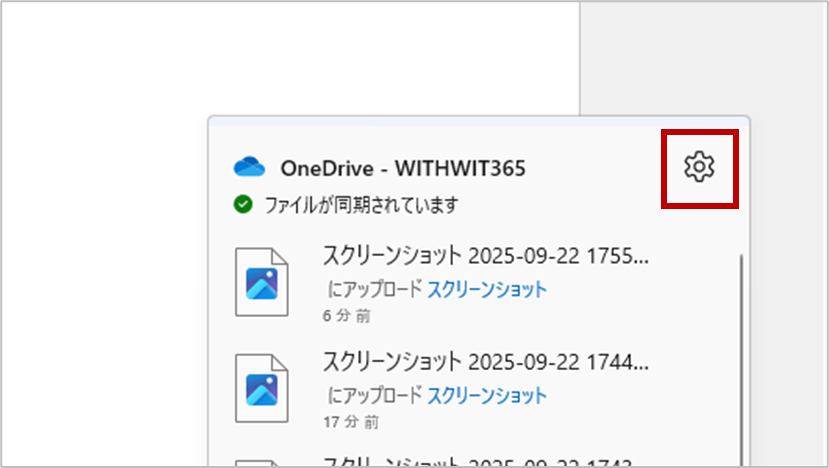The image size is (829, 468).
Task: Click the "OneDrive - WITHWIT365" header title
Action: [403, 167]
